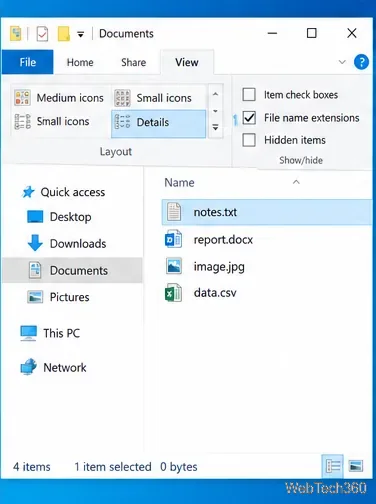Click the Quick access star icon
The height and width of the screenshot is (504, 376).
point(28,192)
